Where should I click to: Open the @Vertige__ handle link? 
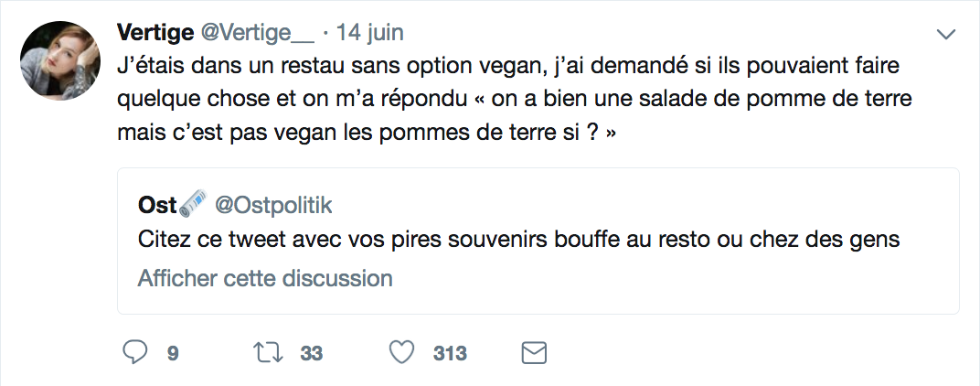click(x=257, y=33)
